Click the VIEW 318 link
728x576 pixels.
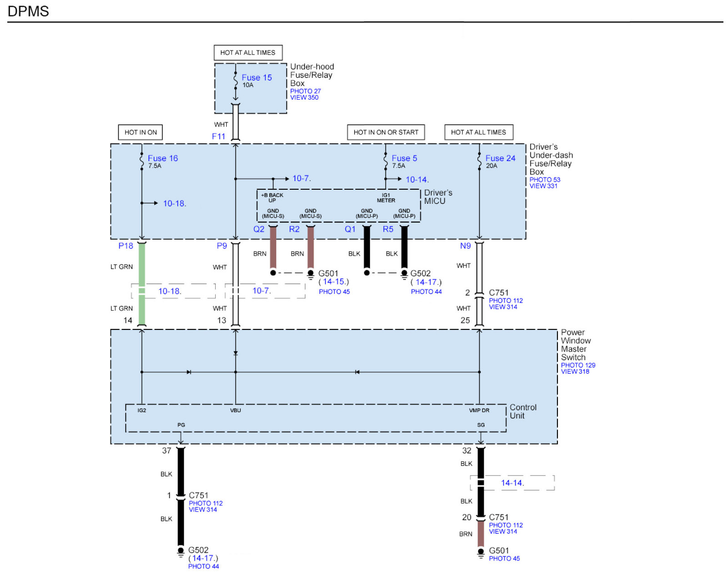click(x=575, y=371)
